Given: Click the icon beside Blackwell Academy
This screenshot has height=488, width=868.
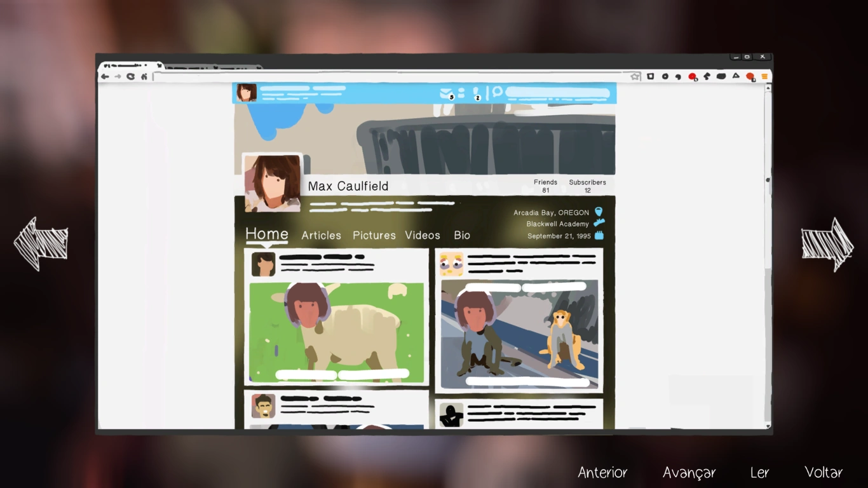Looking at the screenshot, I should point(599,224).
